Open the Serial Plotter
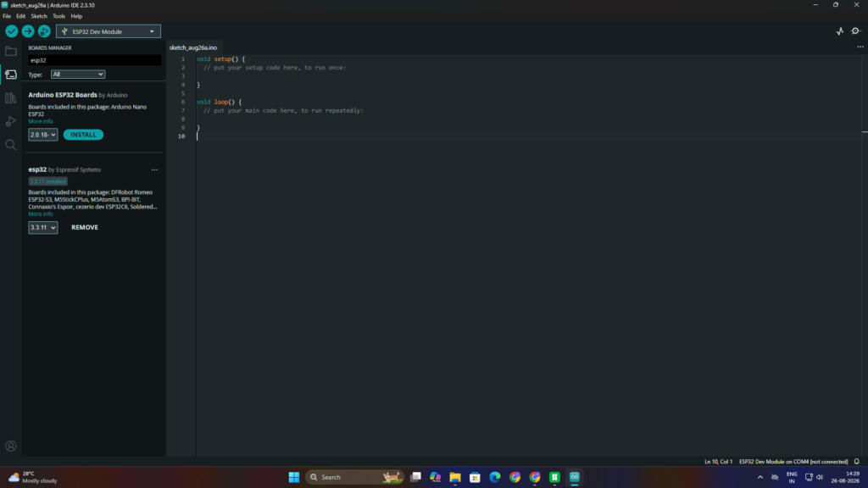 (840, 31)
